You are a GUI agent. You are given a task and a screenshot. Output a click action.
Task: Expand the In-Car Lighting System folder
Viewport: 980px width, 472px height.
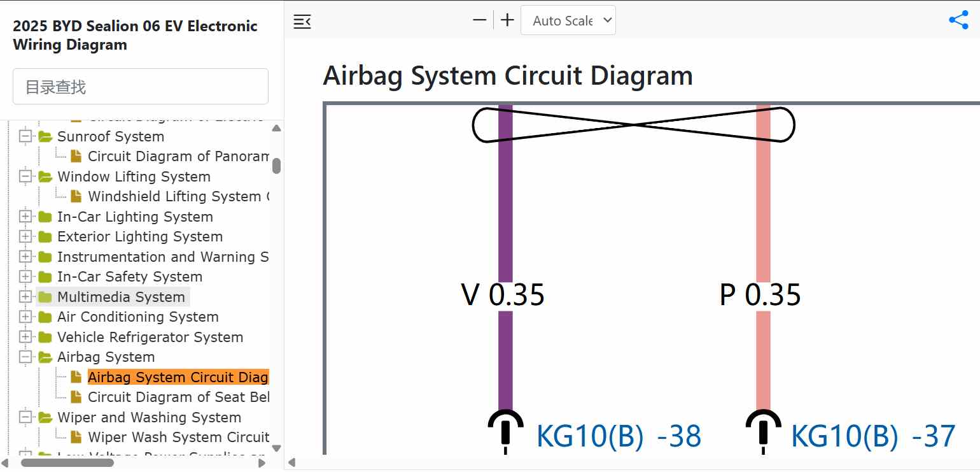pyautogui.click(x=25, y=217)
